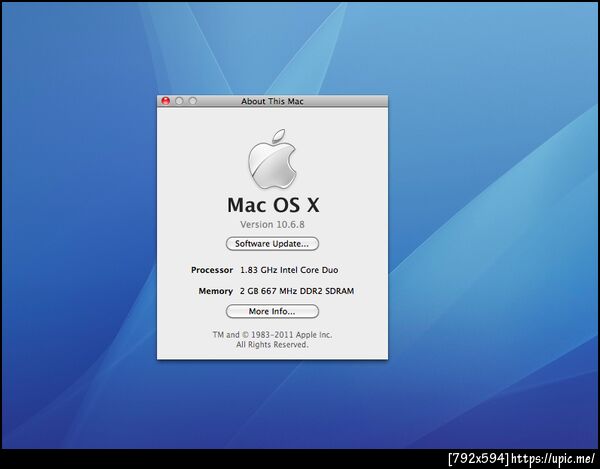Select the 2 GB 667 MHz DDR2 SDRAM value

point(297,291)
